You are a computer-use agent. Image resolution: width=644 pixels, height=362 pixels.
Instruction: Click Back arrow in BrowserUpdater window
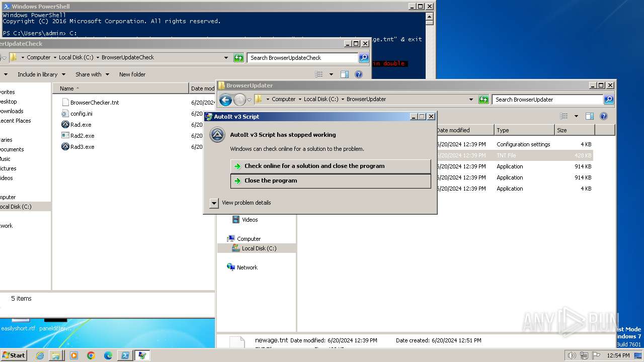[225, 100]
